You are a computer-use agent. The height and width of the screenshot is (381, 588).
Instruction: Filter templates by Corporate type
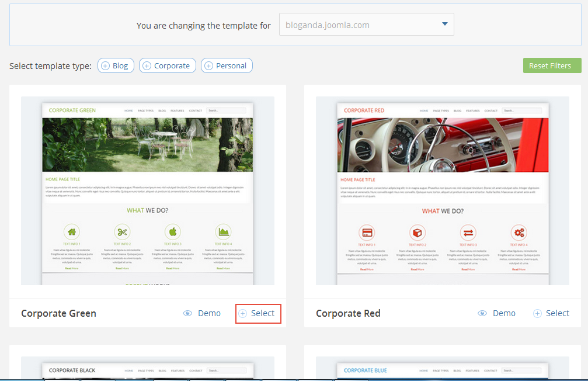coord(167,65)
